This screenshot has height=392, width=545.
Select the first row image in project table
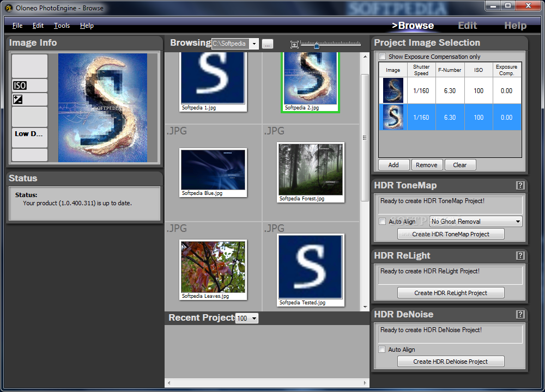point(393,90)
